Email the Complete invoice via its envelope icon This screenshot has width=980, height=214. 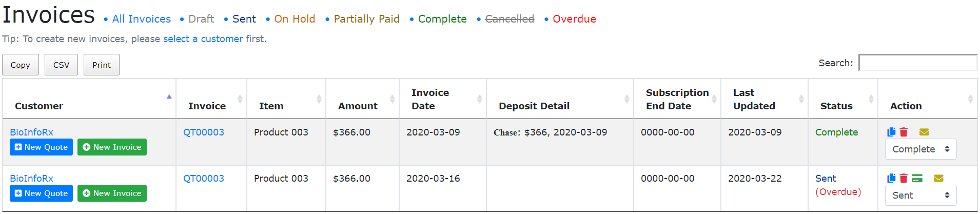pyautogui.click(x=924, y=132)
